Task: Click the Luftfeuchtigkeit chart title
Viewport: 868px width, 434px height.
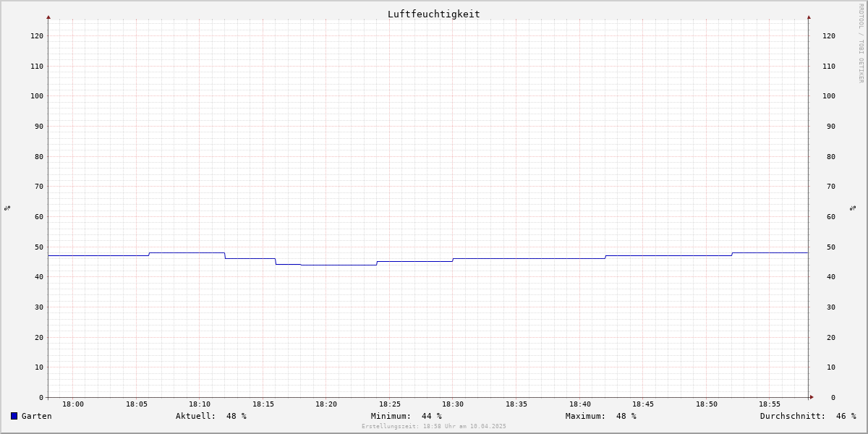Action: pos(434,14)
